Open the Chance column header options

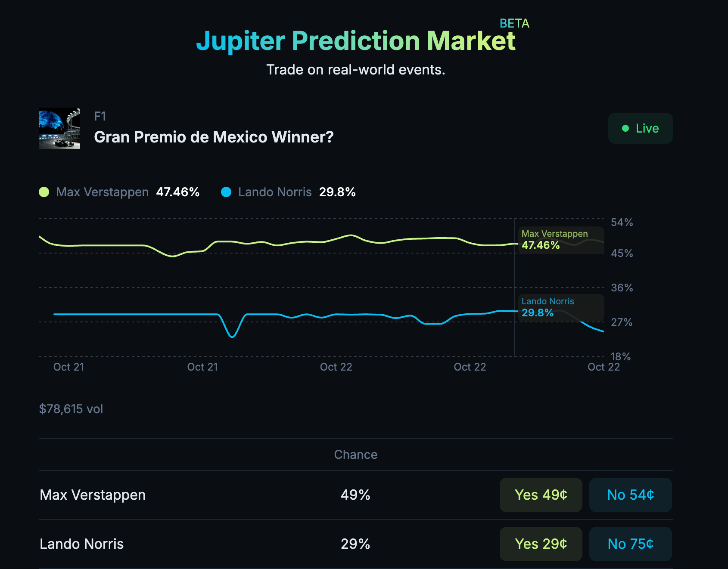tap(355, 454)
